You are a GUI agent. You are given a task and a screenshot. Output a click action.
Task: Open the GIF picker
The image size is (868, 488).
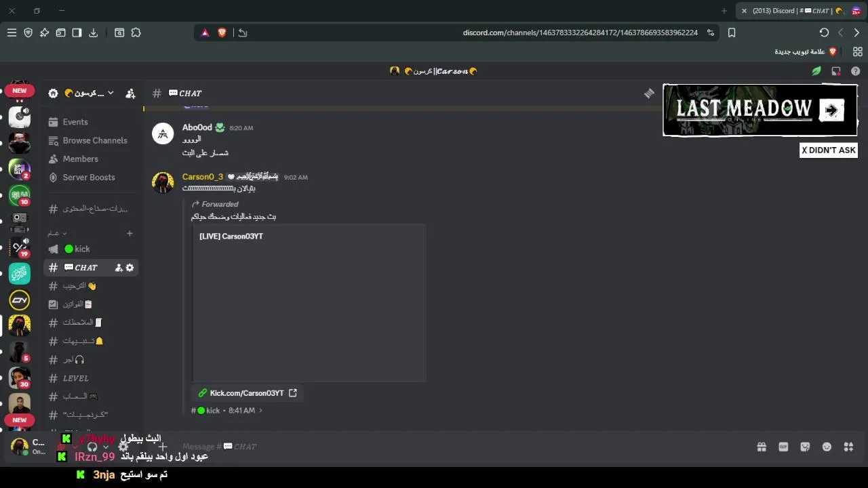pyautogui.click(x=783, y=447)
